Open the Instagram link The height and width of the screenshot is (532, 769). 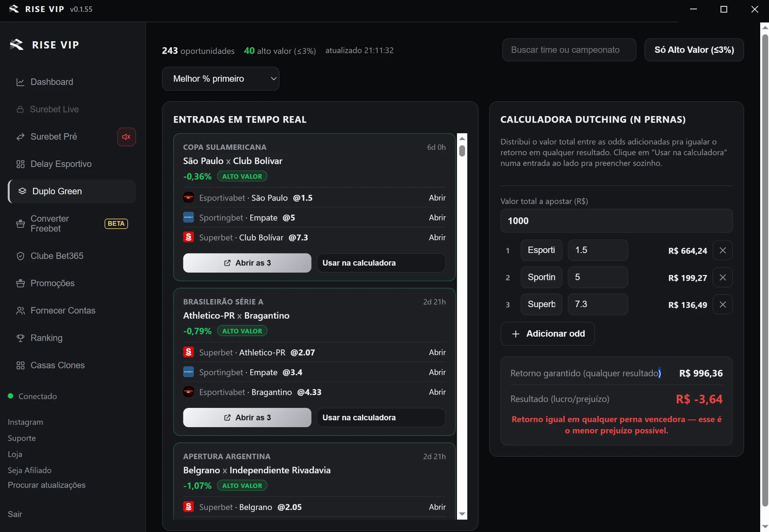click(25, 422)
